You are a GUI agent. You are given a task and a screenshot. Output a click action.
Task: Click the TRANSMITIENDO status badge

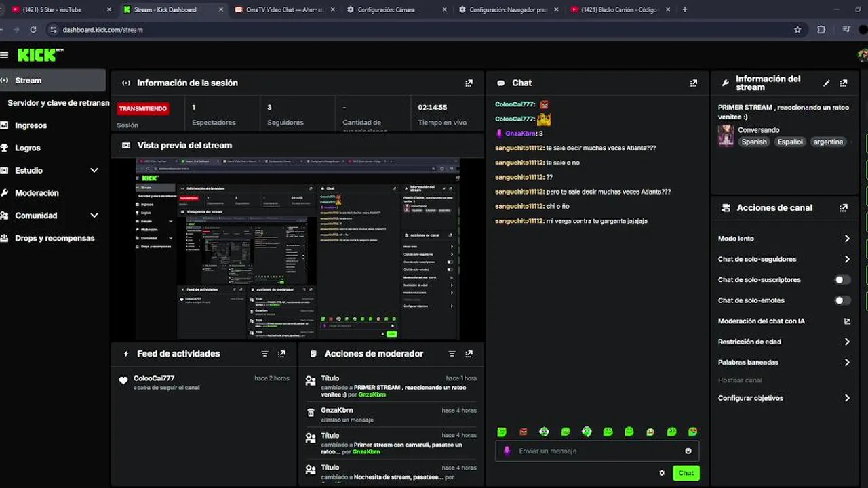click(143, 108)
